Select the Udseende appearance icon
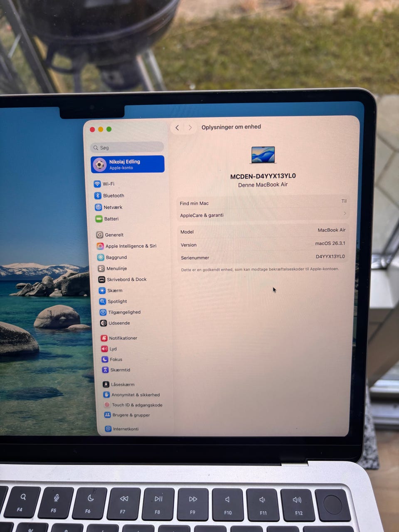Screen dimensions: 399x532 point(103,323)
